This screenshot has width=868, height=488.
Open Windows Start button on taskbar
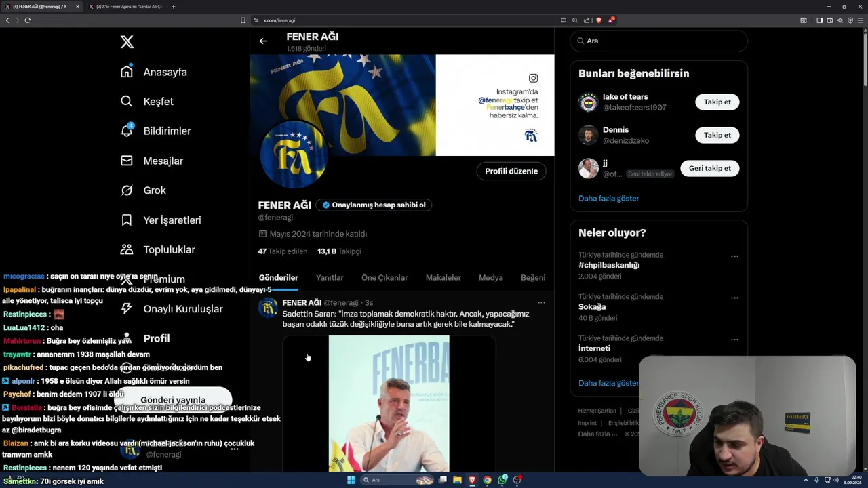coord(351,480)
